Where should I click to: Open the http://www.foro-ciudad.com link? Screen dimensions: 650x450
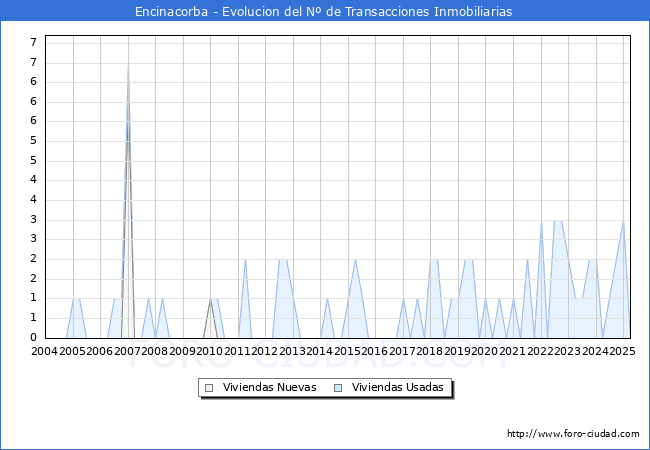coord(573,433)
